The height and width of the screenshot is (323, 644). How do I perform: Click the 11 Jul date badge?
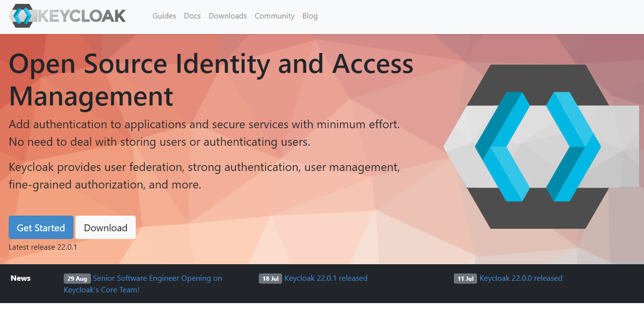465,278
